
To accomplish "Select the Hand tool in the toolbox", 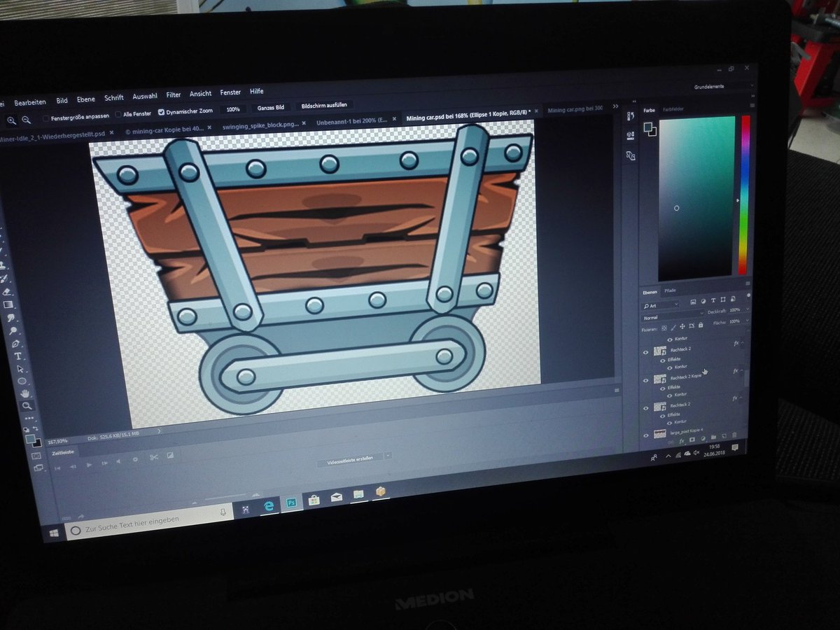I will pyautogui.click(x=25, y=393).
